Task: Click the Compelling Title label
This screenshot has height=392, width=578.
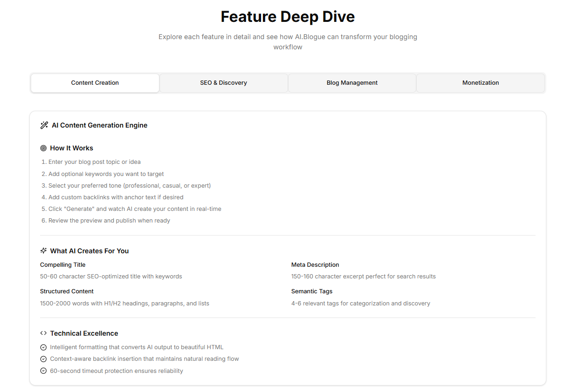Action: tap(63, 265)
